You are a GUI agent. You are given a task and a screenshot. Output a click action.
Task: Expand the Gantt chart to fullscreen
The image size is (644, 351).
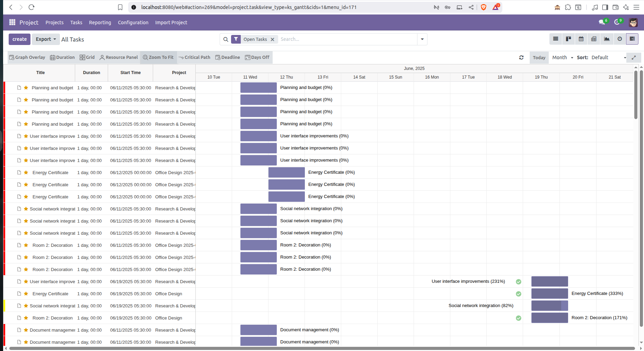coord(634,57)
